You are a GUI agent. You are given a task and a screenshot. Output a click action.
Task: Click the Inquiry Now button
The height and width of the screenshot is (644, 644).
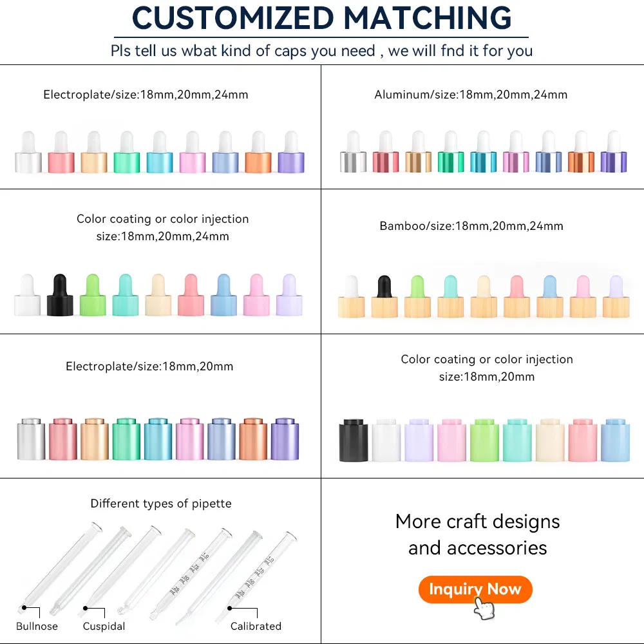pyautogui.click(x=475, y=589)
